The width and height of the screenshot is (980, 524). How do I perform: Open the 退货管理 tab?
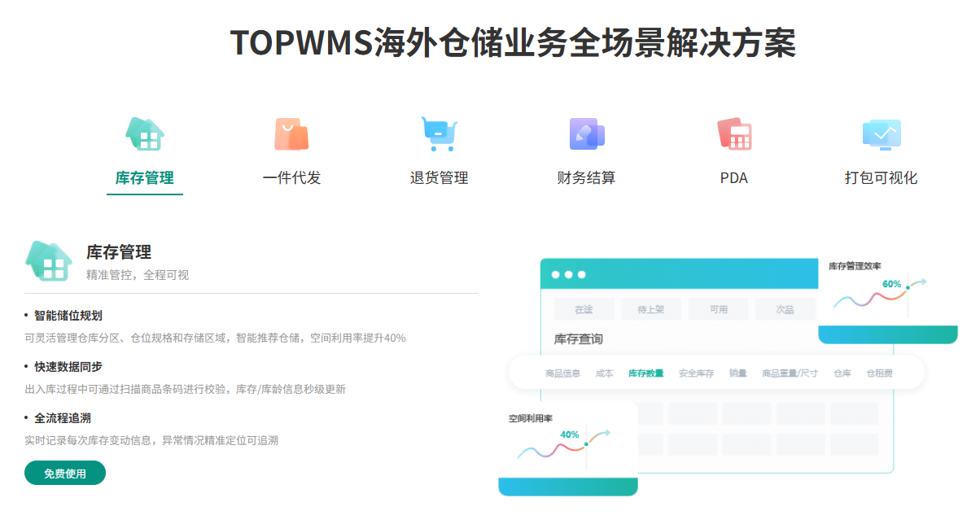[x=439, y=178]
